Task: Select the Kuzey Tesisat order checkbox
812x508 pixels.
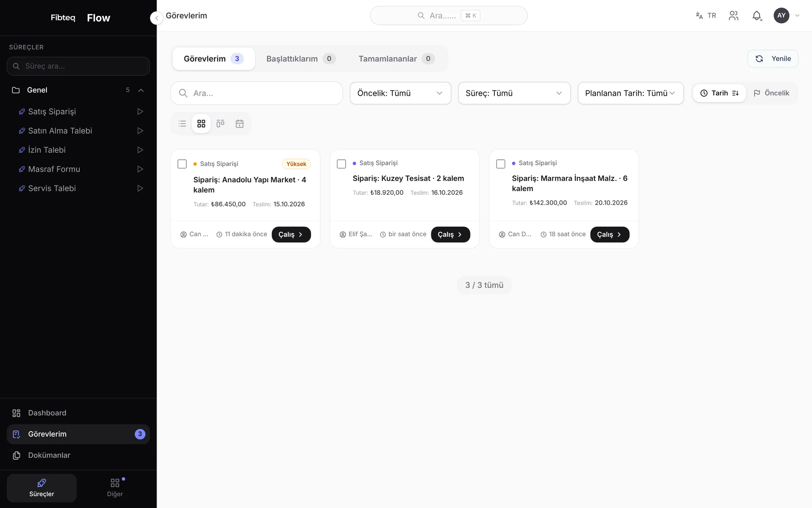Action: click(341, 164)
